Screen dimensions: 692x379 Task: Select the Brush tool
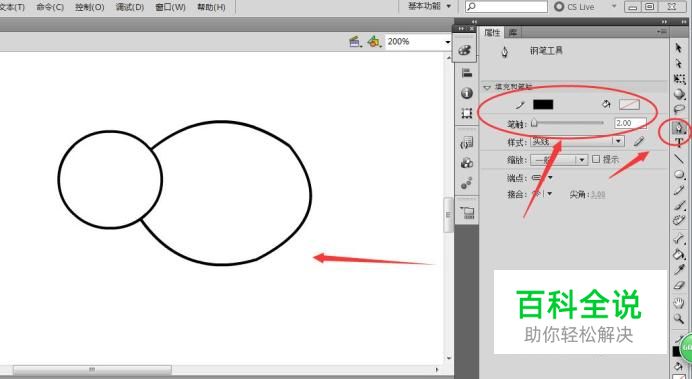point(679,206)
